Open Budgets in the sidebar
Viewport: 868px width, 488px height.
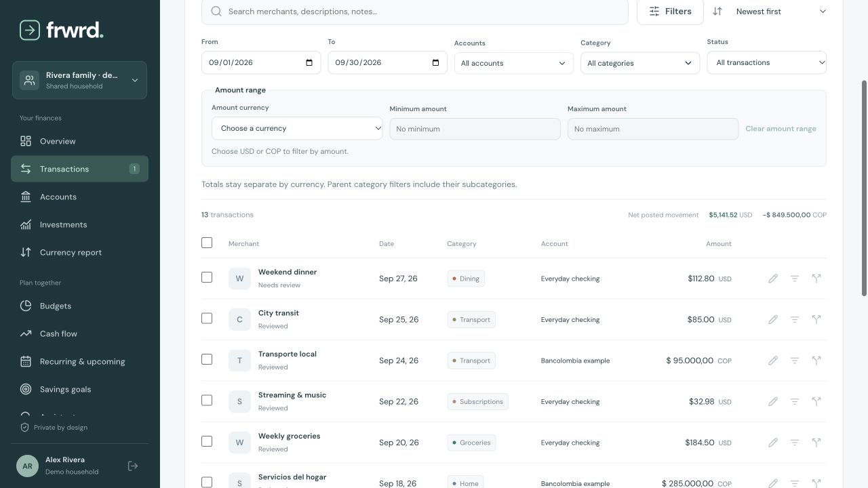pos(79,306)
